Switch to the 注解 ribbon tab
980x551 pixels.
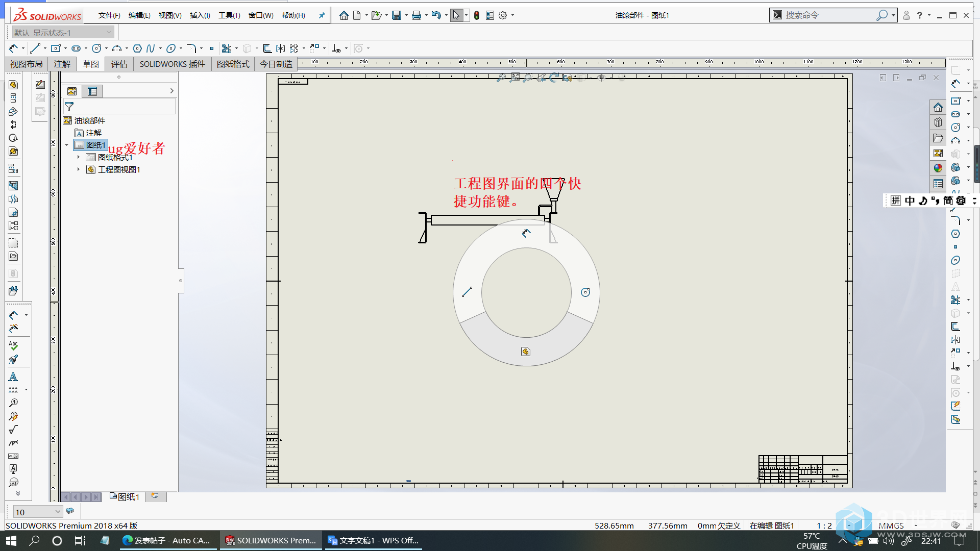pyautogui.click(x=62, y=64)
